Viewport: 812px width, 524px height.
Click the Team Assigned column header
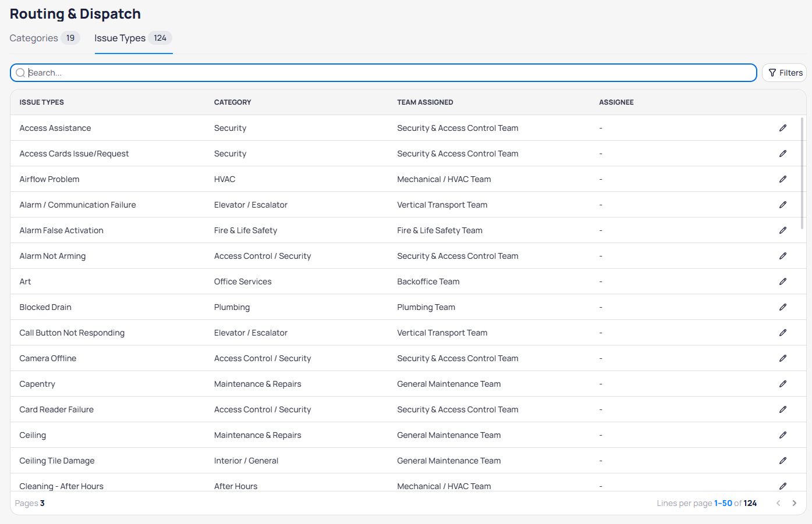[425, 102]
